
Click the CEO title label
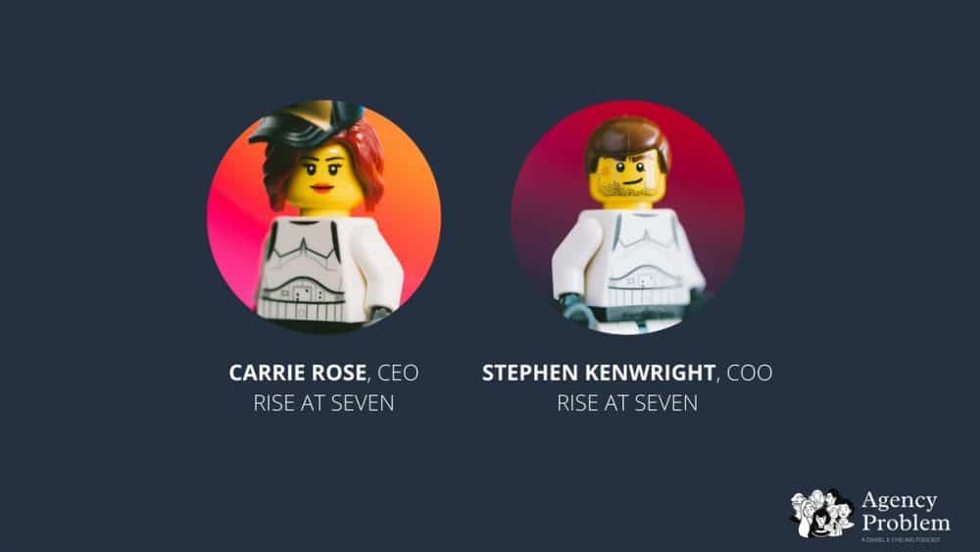coord(398,373)
